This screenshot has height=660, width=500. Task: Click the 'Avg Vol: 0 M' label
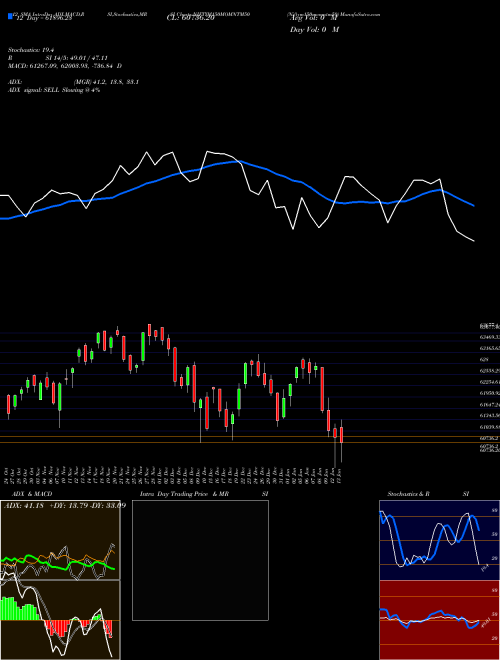click(314, 18)
